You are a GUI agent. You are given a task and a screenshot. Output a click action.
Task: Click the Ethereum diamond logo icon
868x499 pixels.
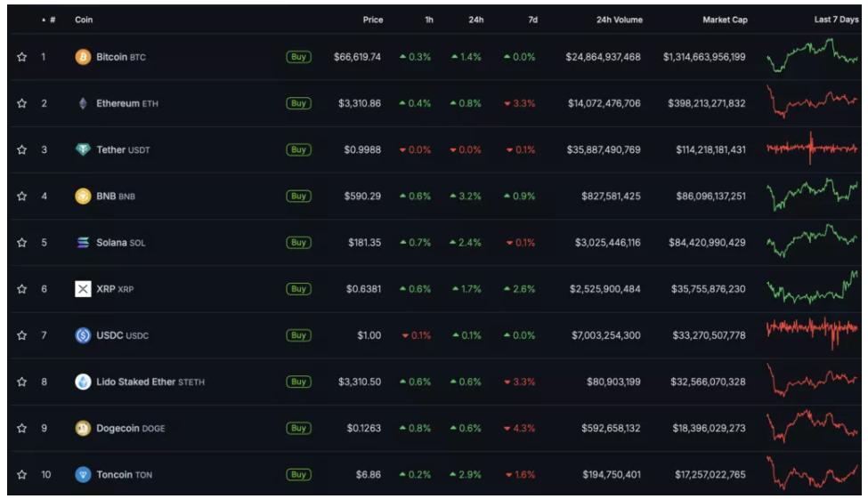click(x=83, y=103)
